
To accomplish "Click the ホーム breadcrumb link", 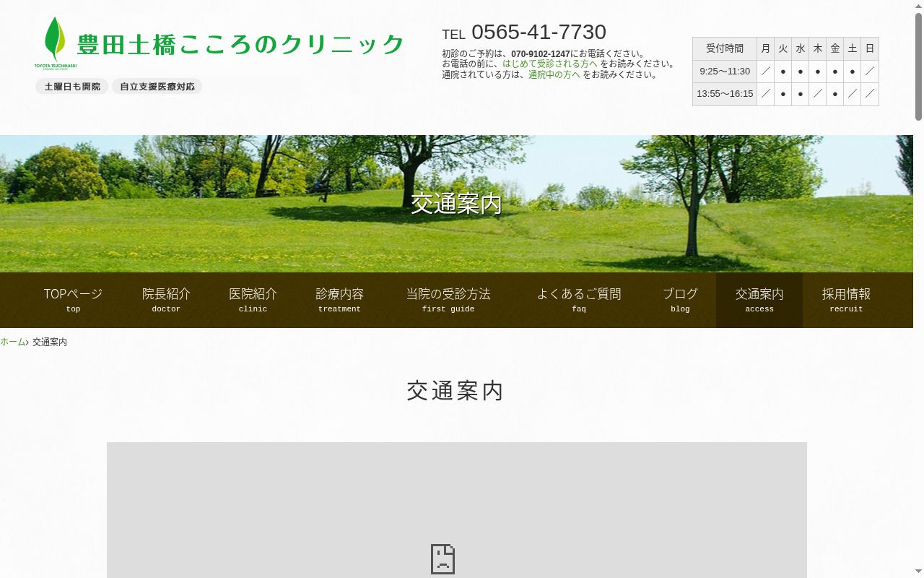I will coord(12,342).
